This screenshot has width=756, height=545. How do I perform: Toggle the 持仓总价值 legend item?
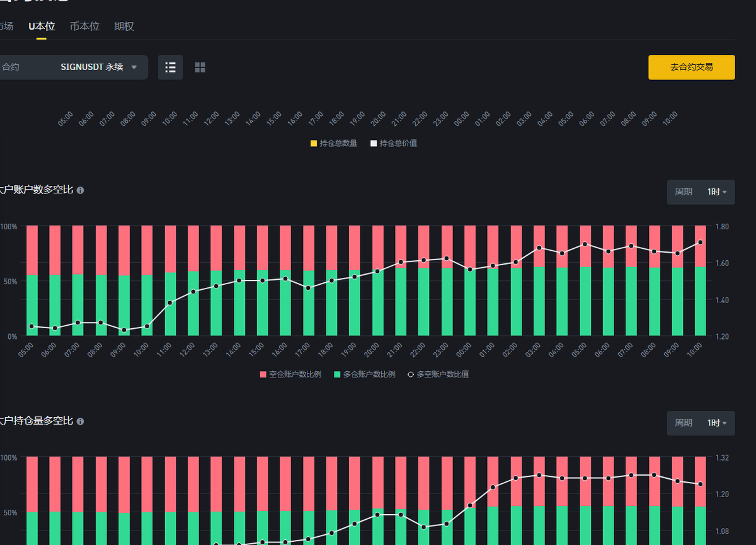[x=394, y=143]
